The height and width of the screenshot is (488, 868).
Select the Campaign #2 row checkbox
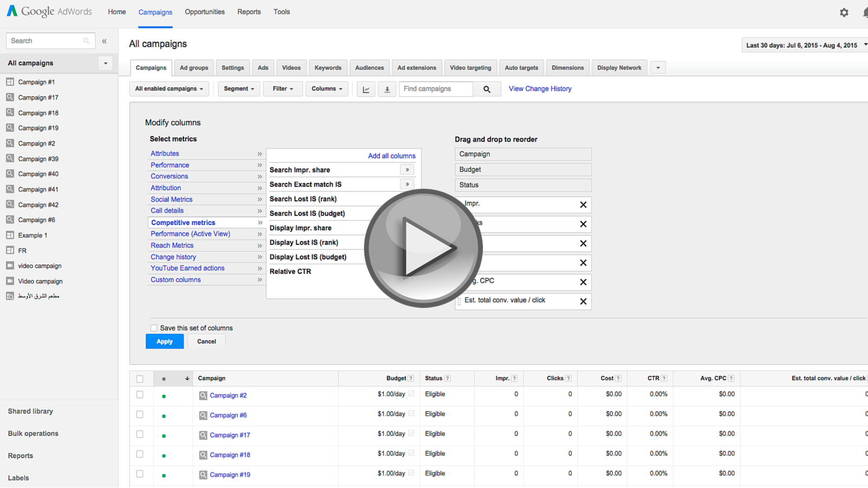point(140,395)
